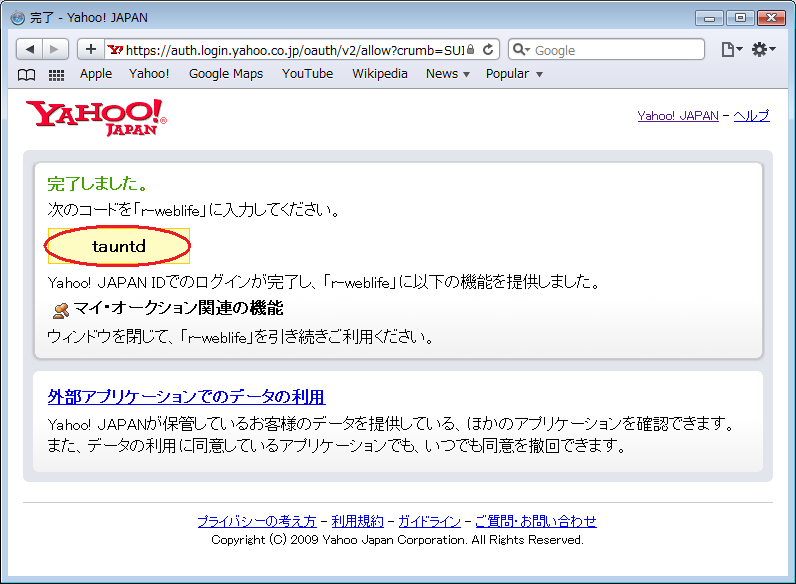Open the ヘルプ help link
Image resolution: width=796 pixels, height=584 pixels.
(x=751, y=116)
